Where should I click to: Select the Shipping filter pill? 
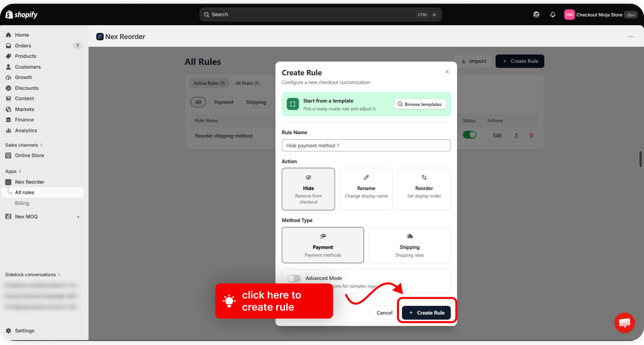256,102
